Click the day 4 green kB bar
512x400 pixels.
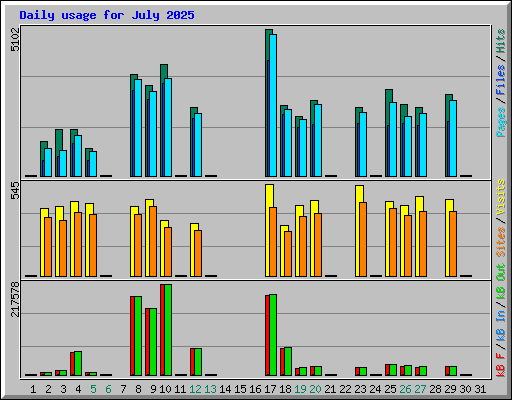click(x=78, y=364)
